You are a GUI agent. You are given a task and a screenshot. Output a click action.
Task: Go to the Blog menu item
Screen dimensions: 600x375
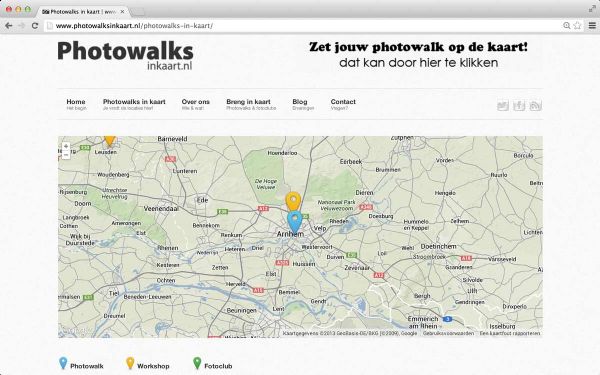[303, 104]
